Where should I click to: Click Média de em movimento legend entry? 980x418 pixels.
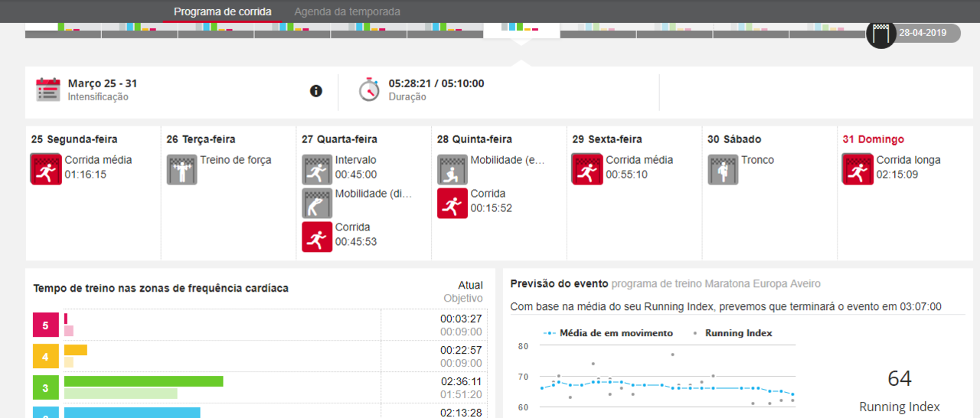click(608, 333)
